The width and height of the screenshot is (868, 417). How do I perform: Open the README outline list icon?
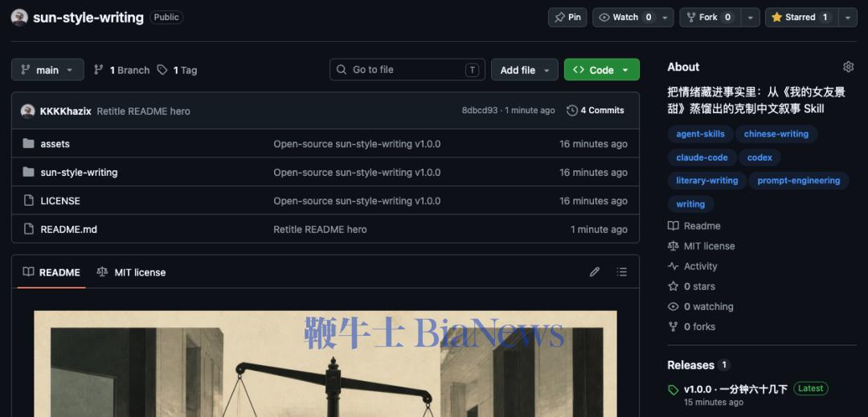tap(621, 272)
